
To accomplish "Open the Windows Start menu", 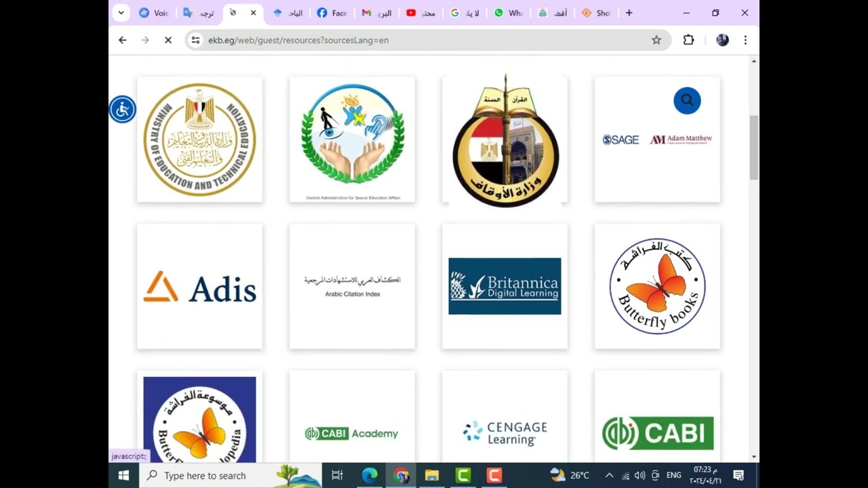I will [x=123, y=476].
